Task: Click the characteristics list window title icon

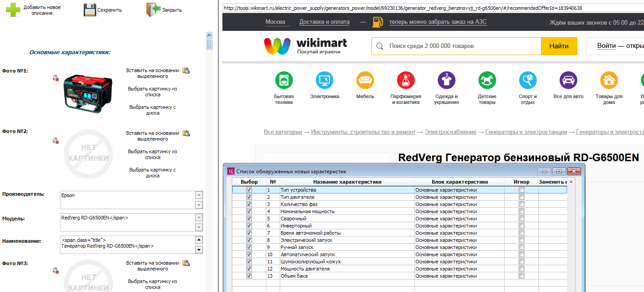Action: 230,171
